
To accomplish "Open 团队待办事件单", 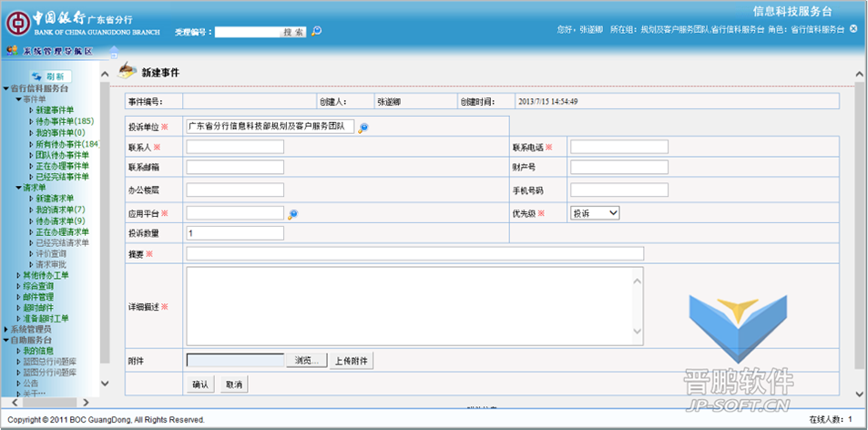I will 63,155.
